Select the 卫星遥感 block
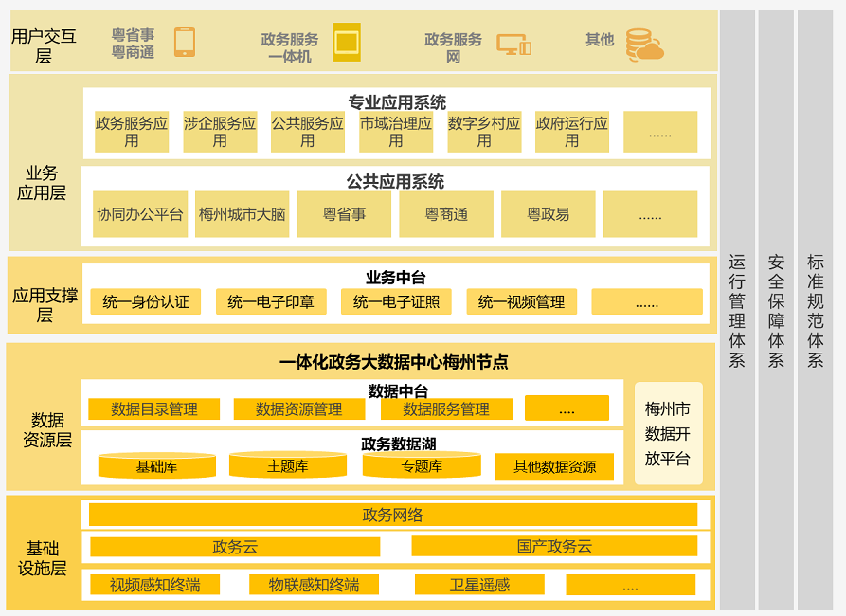846x616 pixels. [479, 585]
